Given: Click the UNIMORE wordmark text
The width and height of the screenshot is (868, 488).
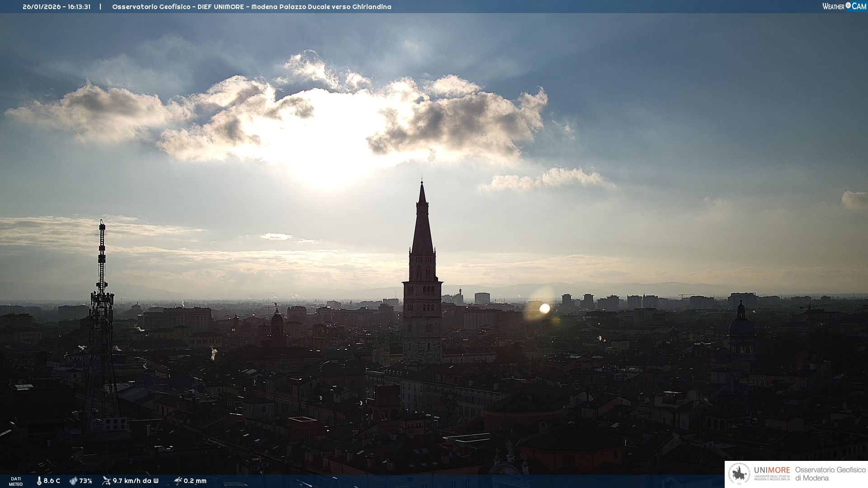Looking at the screenshot, I should point(772,470).
